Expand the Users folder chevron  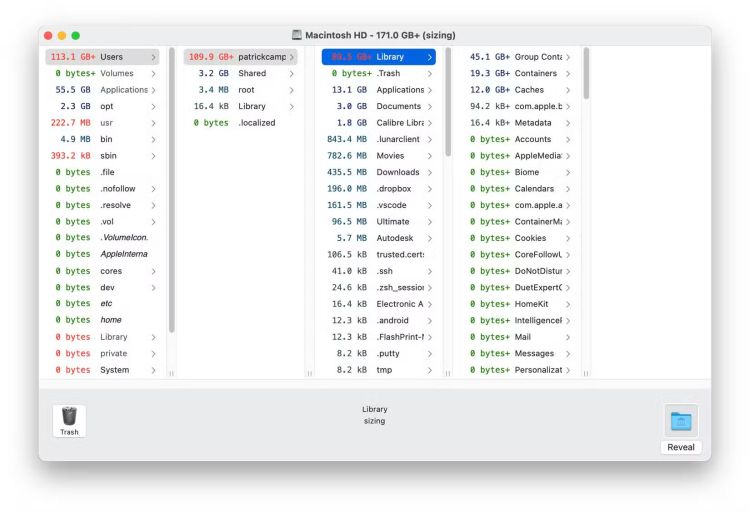coord(153,57)
